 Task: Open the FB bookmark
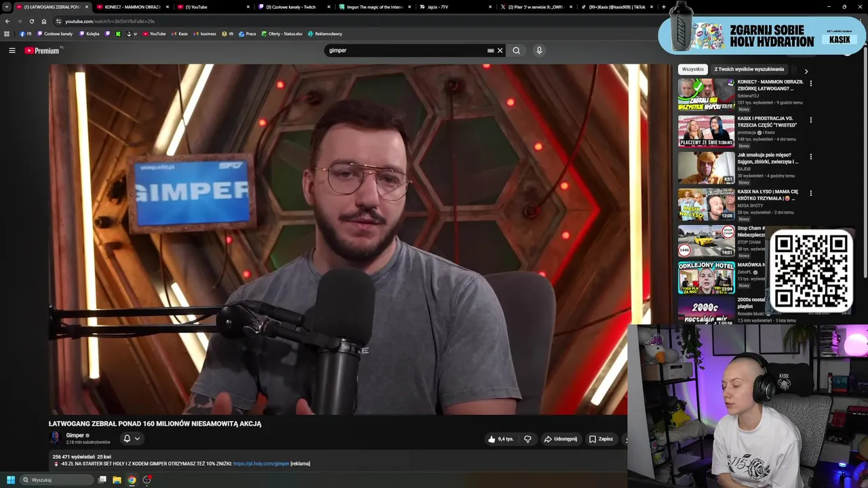point(26,33)
